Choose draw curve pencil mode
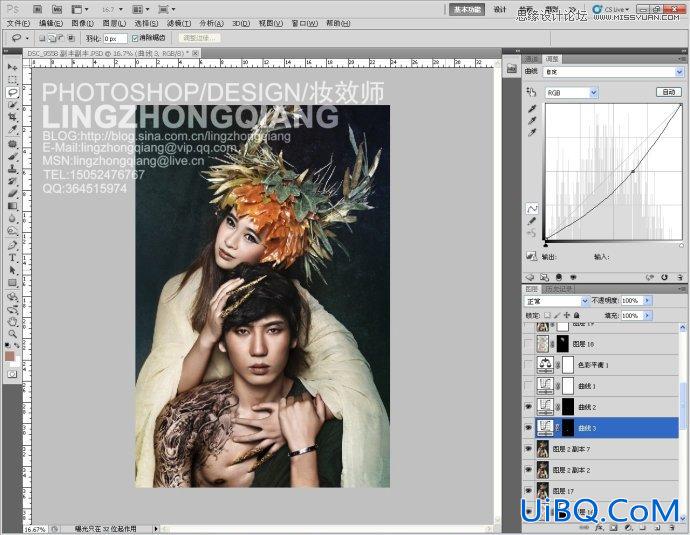 pos(532,221)
